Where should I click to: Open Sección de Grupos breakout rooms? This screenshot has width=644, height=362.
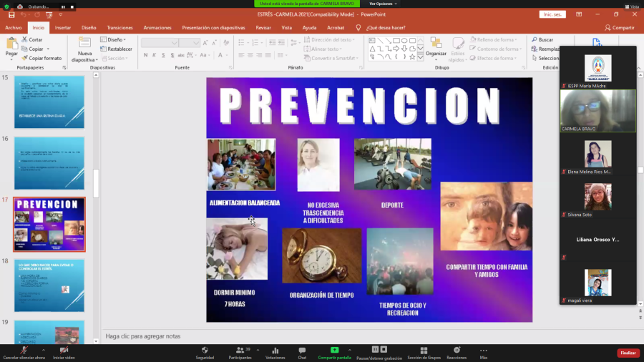click(x=423, y=351)
